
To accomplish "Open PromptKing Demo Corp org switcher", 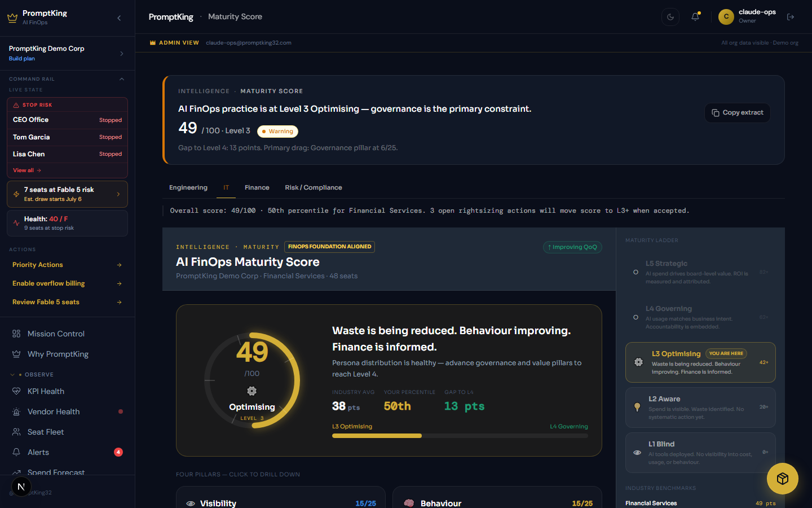I will 67,53.
